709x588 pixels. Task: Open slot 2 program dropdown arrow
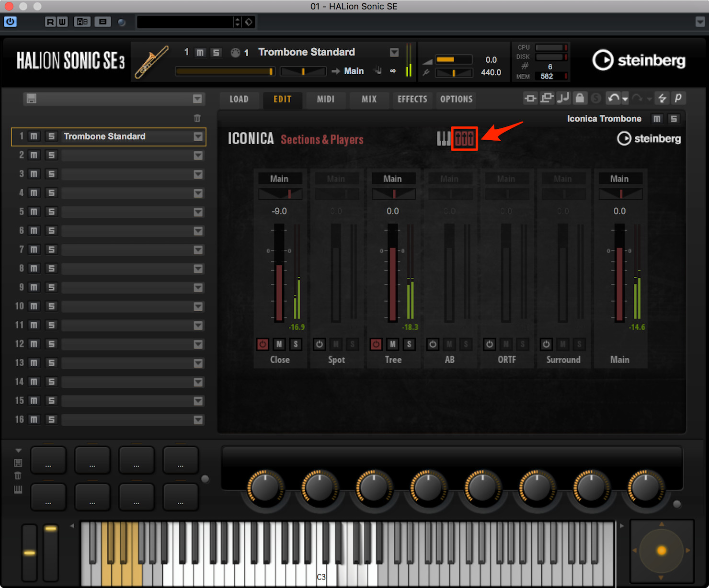pyautogui.click(x=198, y=155)
